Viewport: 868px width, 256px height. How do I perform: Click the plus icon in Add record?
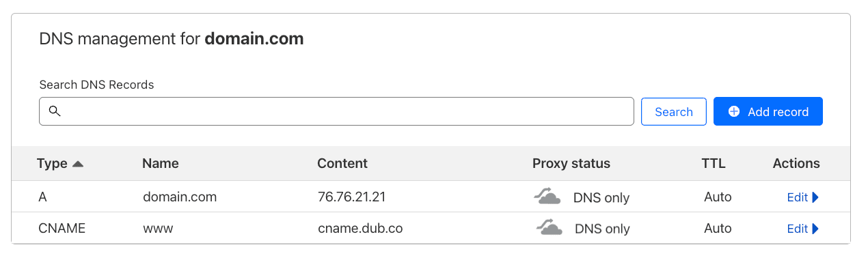coord(734,111)
